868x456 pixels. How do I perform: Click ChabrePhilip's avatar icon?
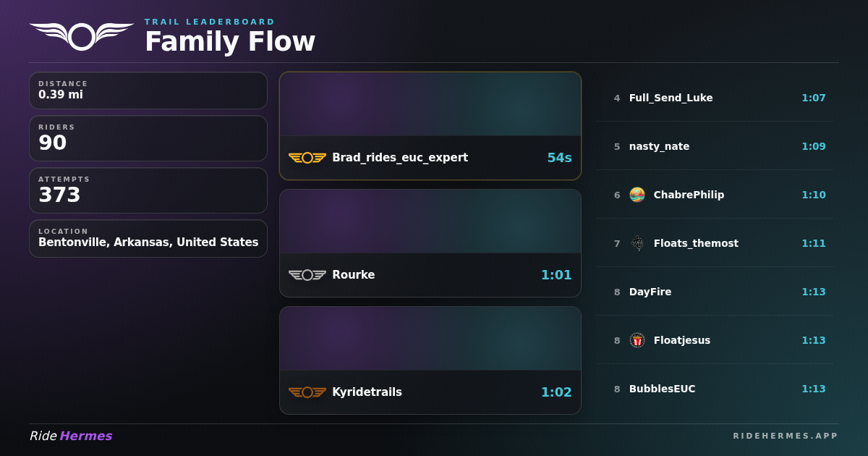pos(637,195)
